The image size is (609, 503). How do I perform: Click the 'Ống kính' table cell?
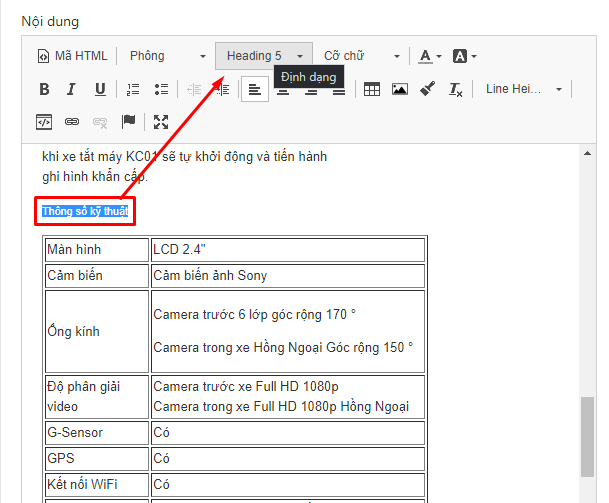point(97,331)
